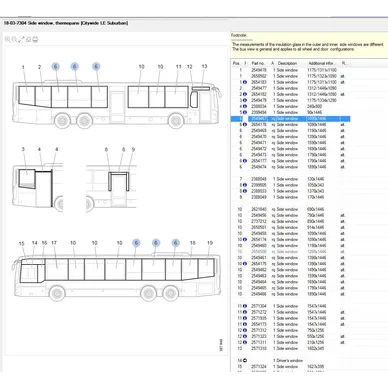Fit diagram to window with diagonal arrows icon

tap(21, 39)
